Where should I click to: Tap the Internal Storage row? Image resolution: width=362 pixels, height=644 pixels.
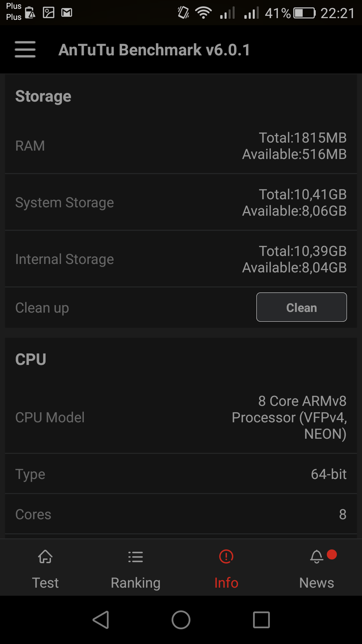point(181,259)
